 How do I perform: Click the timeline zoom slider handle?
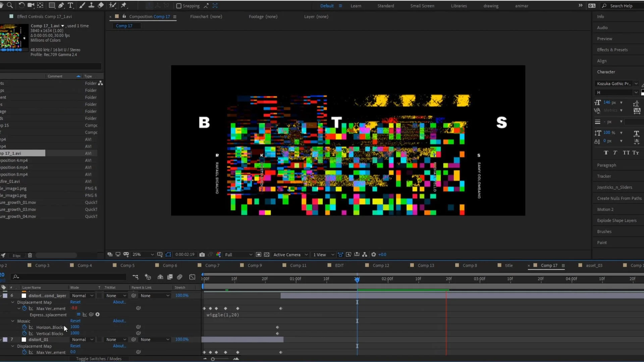point(213,359)
